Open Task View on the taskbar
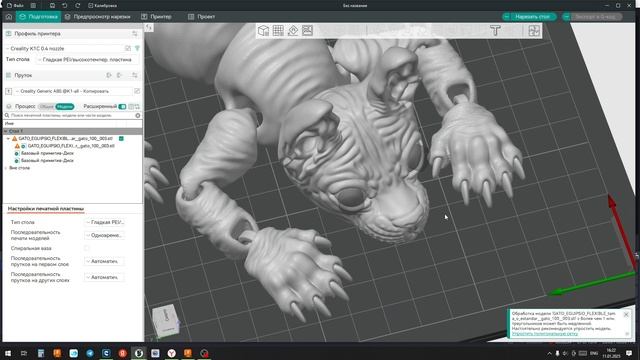The width and height of the screenshot is (640, 360). (x=24, y=353)
